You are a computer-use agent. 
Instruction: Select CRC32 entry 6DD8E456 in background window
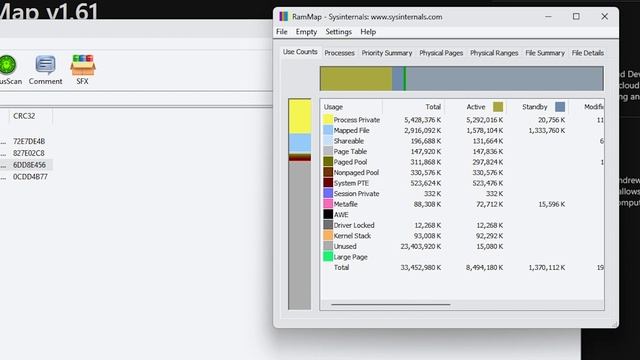click(x=29, y=165)
